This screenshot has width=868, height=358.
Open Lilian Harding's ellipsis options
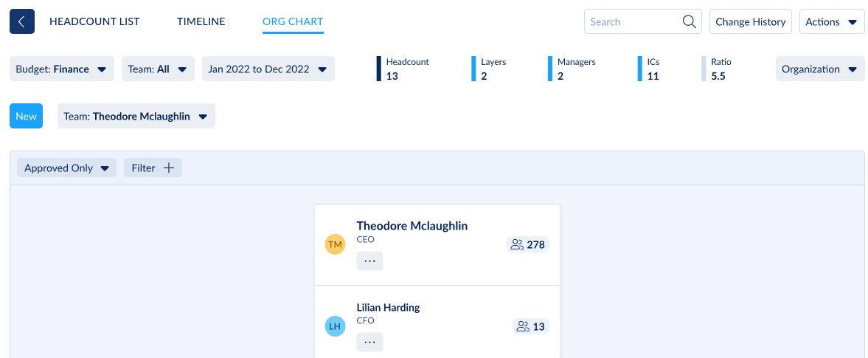(369, 342)
